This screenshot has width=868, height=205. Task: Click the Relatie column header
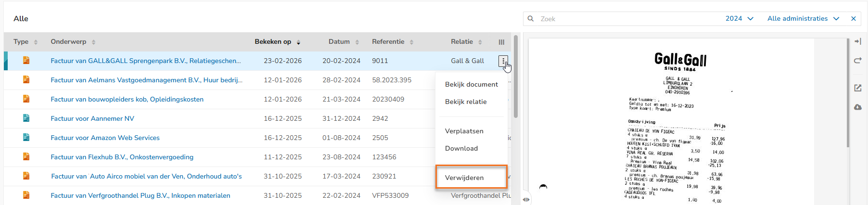[462, 42]
